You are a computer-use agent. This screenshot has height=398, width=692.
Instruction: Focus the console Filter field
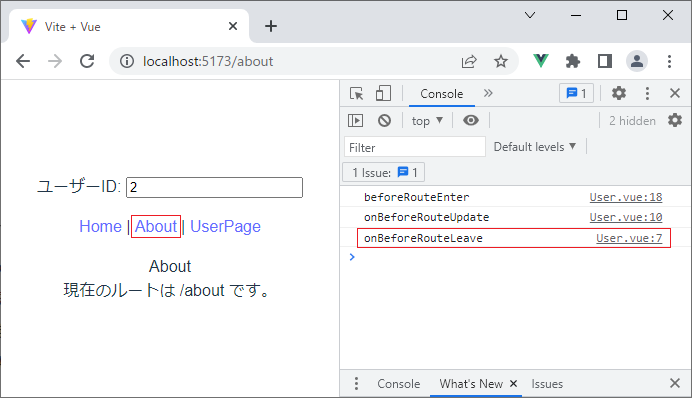coord(415,147)
